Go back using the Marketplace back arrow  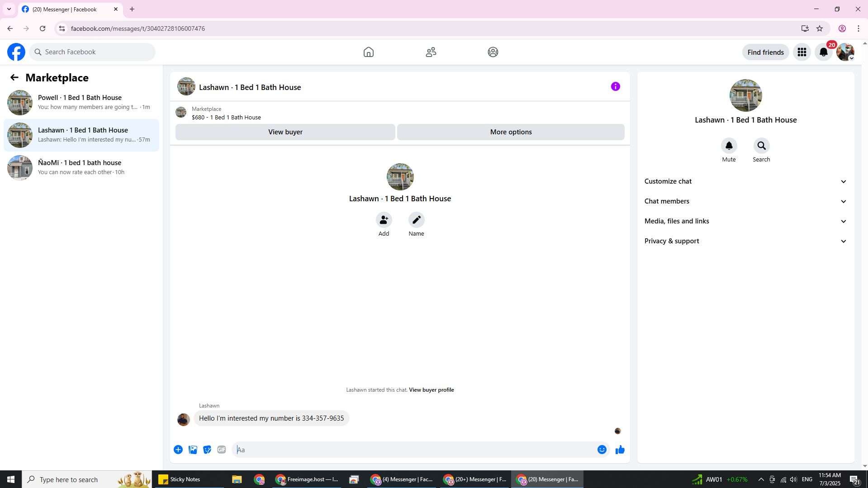[x=14, y=77]
